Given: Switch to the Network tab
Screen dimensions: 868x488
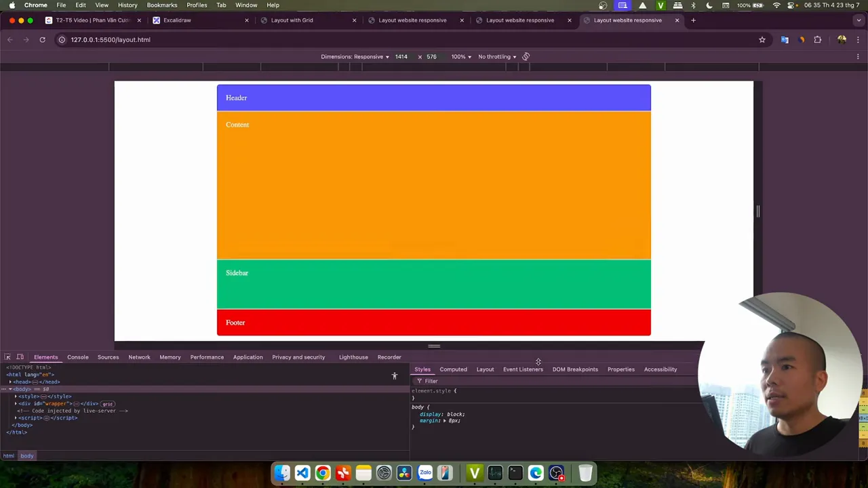Looking at the screenshot, I should 139,357.
